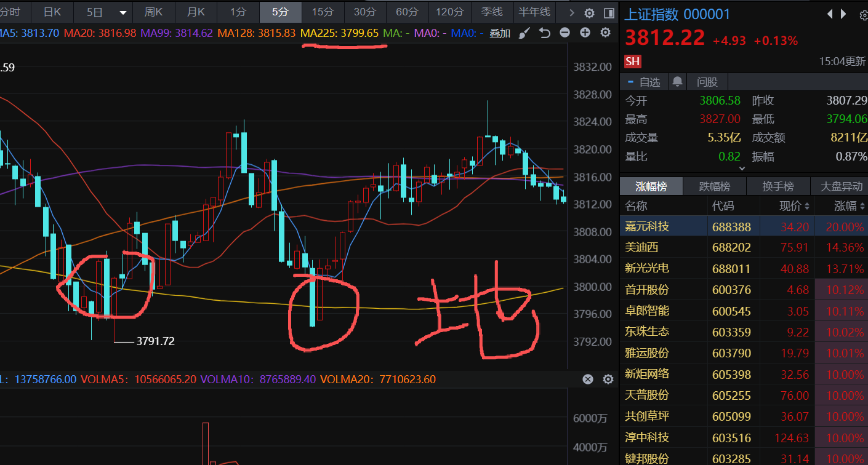The width and height of the screenshot is (868, 465).
Task: Switch to the 跌幅榜 tab
Action: 714,186
